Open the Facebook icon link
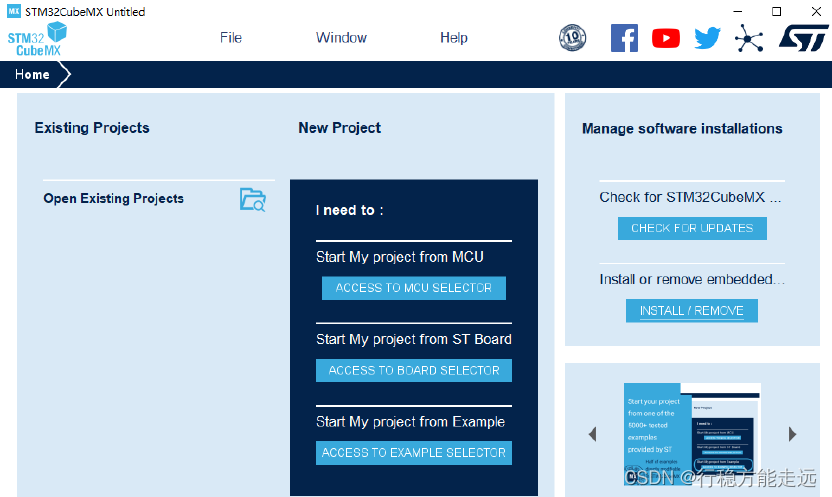This screenshot has height=497, width=832. [624, 38]
